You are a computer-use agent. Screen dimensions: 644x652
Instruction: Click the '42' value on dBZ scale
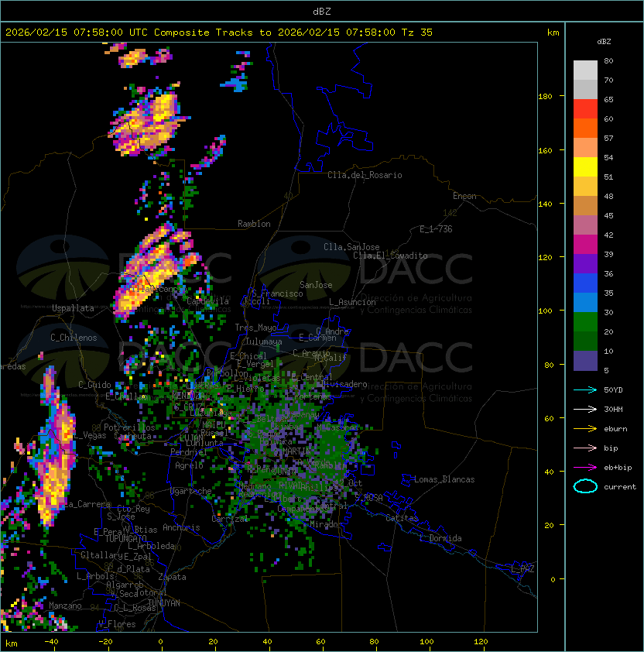coord(608,235)
